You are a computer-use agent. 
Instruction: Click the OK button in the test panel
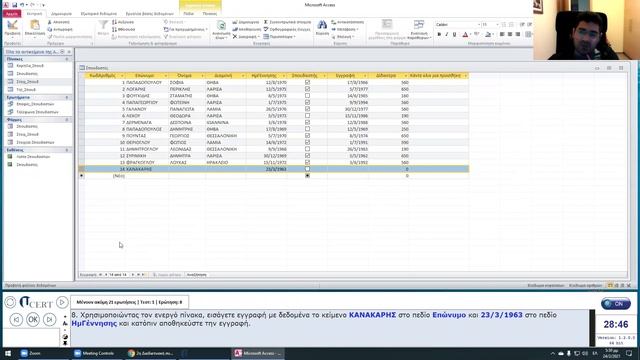click(33, 319)
